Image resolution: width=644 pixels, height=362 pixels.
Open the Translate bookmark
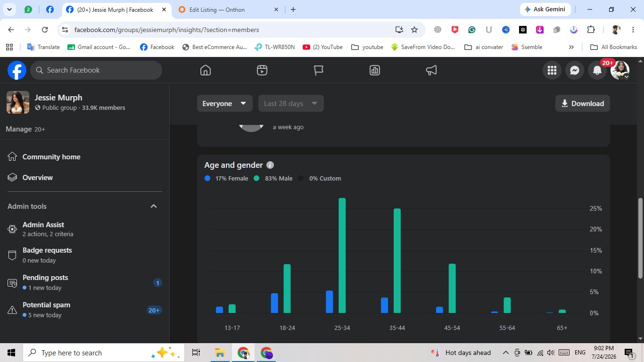click(x=43, y=47)
